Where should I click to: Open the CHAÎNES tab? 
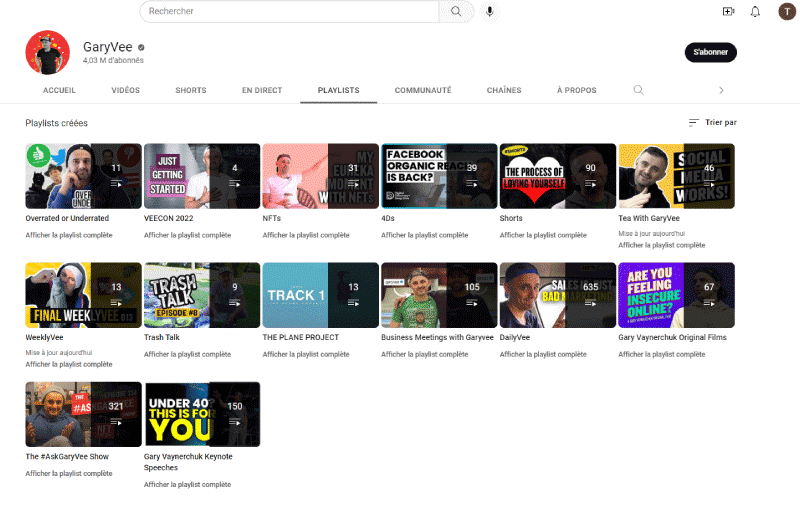(x=504, y=90)
